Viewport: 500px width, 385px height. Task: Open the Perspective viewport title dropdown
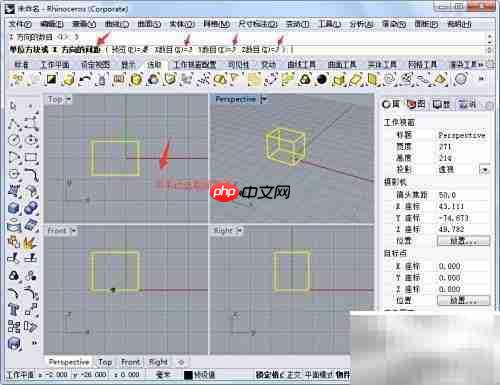pyautogui.click(x=264, y=99)
